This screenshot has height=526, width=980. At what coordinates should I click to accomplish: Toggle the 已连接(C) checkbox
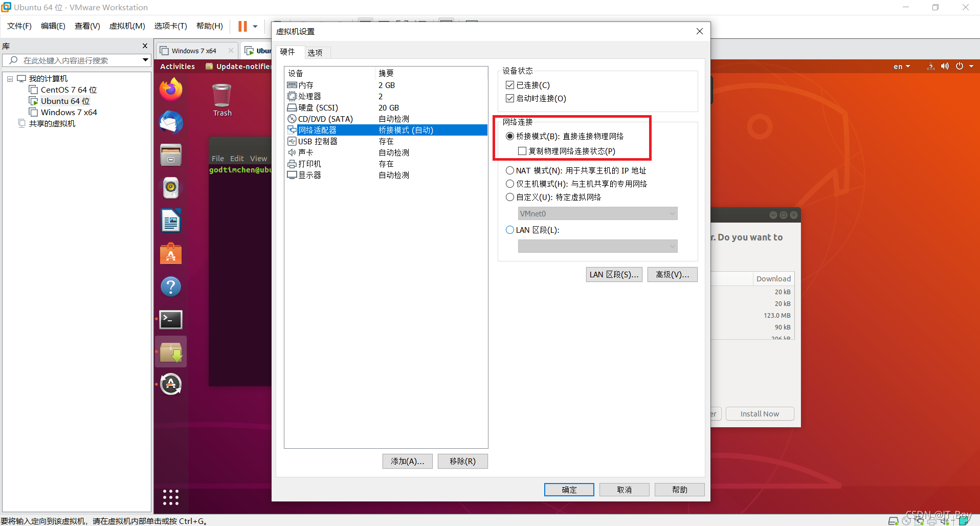point(510,85)
